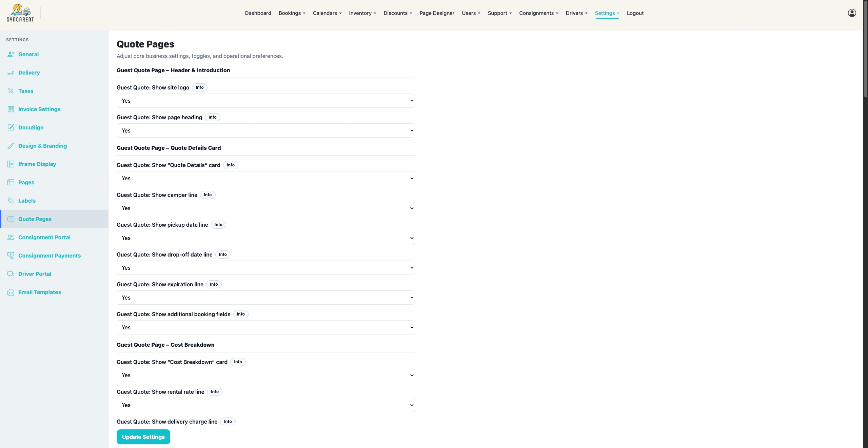The width and height of the screenshot is (868, 448).
Task: Open the Show drop-off date line dropdown
Action: (265, 268)
